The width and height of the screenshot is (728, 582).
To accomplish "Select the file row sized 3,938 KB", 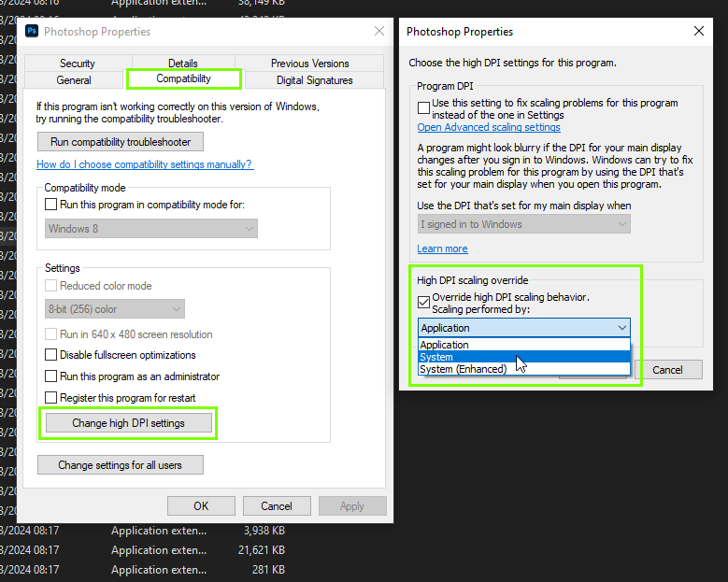I will (143, 531).
